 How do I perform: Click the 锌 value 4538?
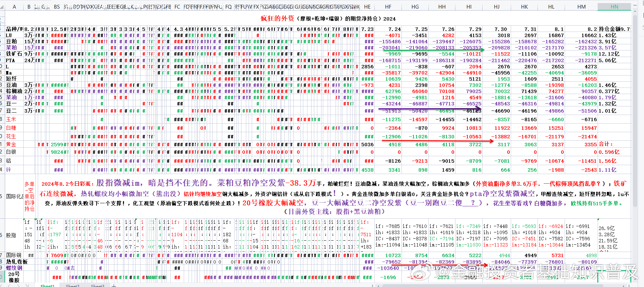tap(367, 170)
